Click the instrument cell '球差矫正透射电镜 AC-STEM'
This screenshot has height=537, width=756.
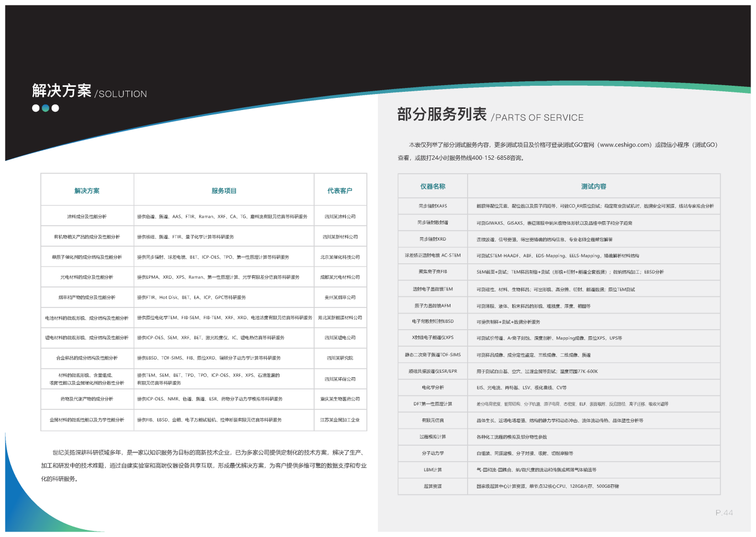tap(433, 256)
